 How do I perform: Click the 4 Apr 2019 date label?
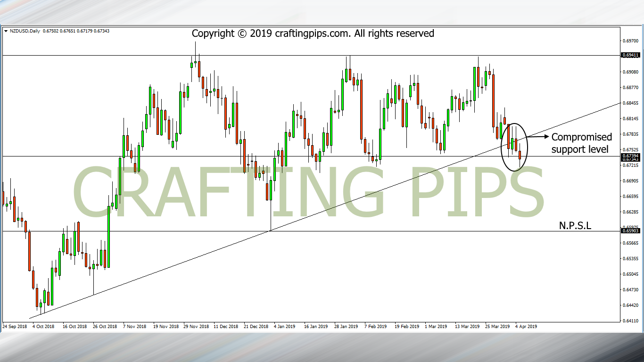pyautogui.click(x=526, y=326)
